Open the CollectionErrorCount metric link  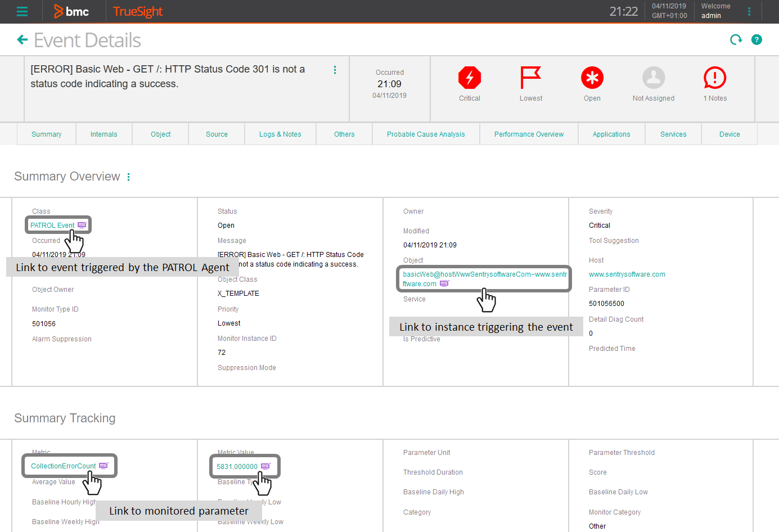(64, 466)
